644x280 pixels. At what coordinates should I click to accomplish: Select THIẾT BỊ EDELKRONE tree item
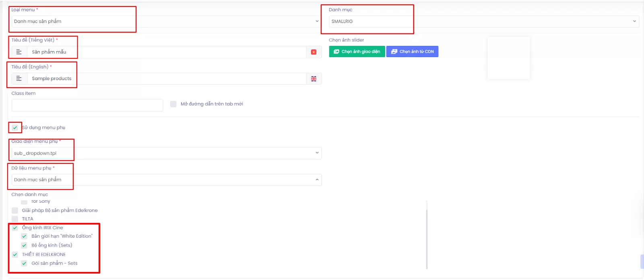coord(44,255)
